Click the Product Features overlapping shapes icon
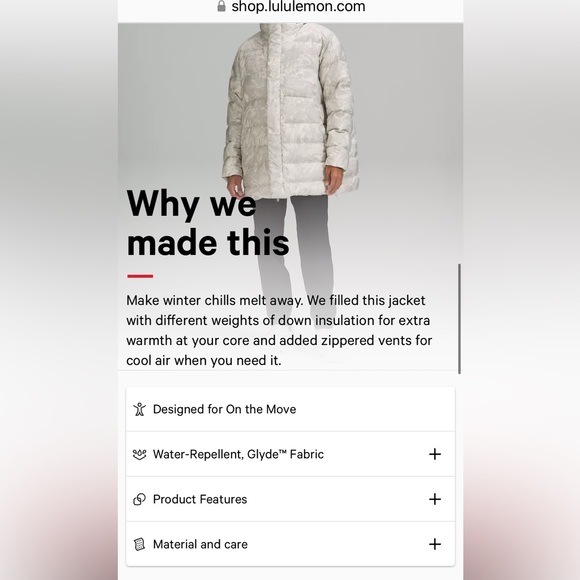580x580 pixels. tap(139, 499)
